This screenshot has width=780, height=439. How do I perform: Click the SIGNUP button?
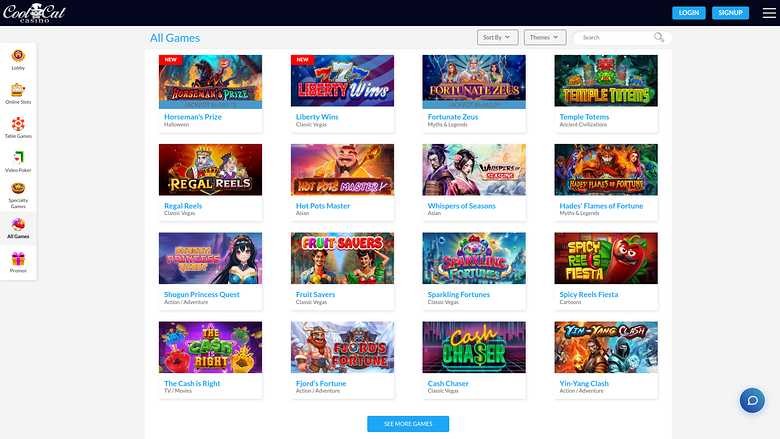(730, 13)
